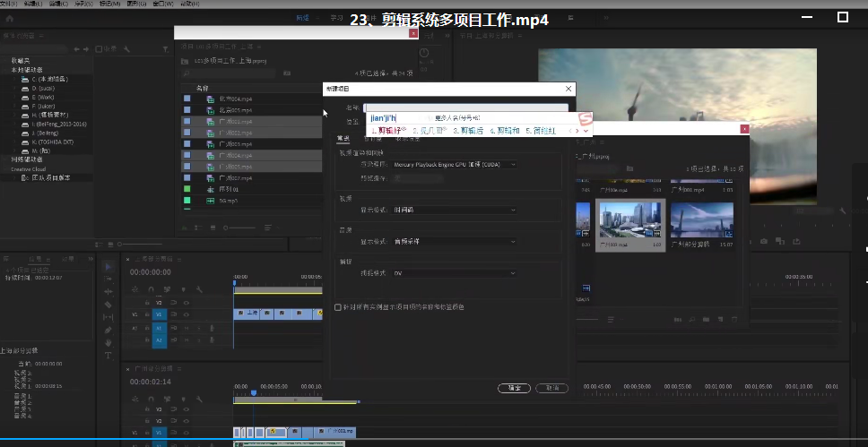Click the 取消 (Cancel) button
This screenshot has width=868, height=447.
[551, 388]
